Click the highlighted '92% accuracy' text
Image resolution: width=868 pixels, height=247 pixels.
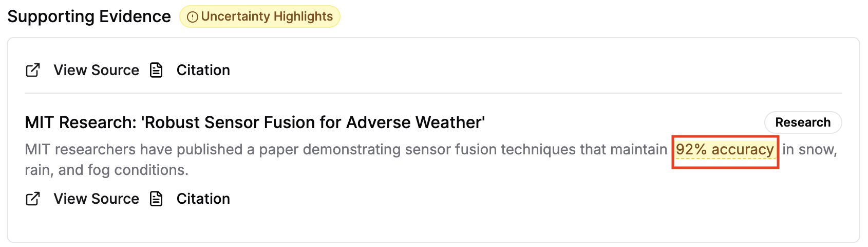[x=725, y=150]
